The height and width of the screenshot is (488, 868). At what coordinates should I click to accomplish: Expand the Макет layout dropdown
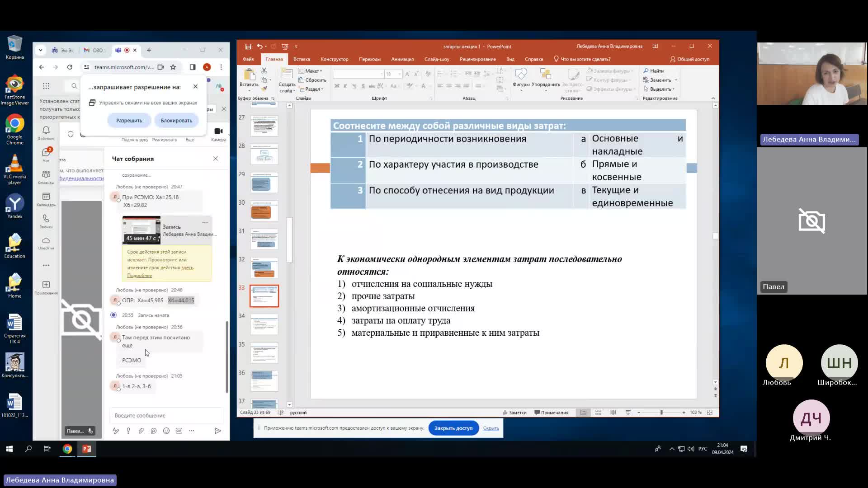(310, 71)
